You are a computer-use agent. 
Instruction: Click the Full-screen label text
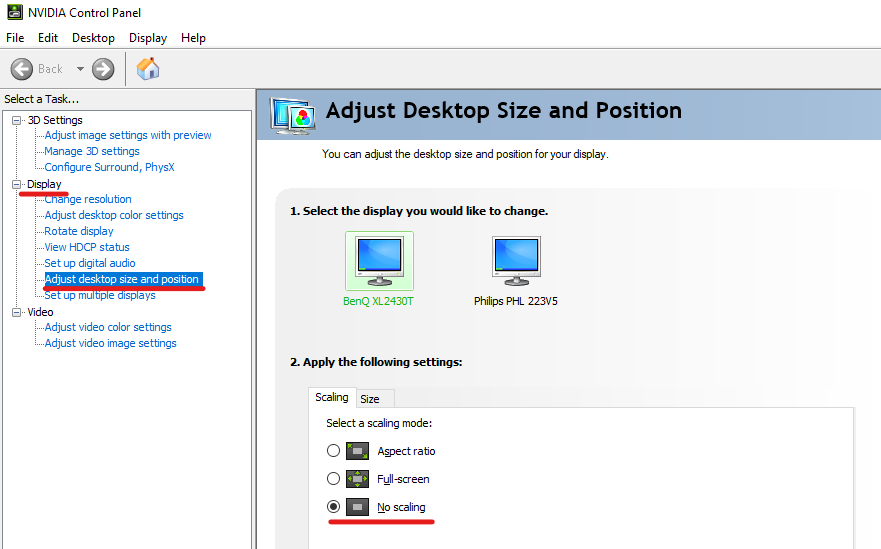(403, 479)
